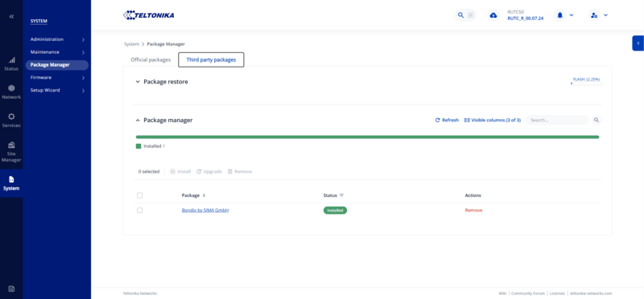644x299 pixels.
Task: Click the System breadcrumb link
Action: pyautogui.click(x=131, y=44)
